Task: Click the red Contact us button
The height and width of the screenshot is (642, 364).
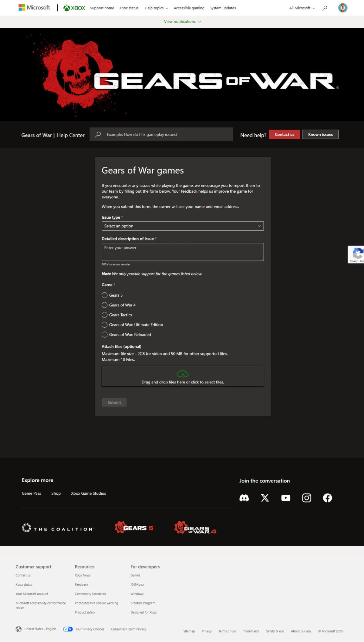Action: tap(284, 134)
